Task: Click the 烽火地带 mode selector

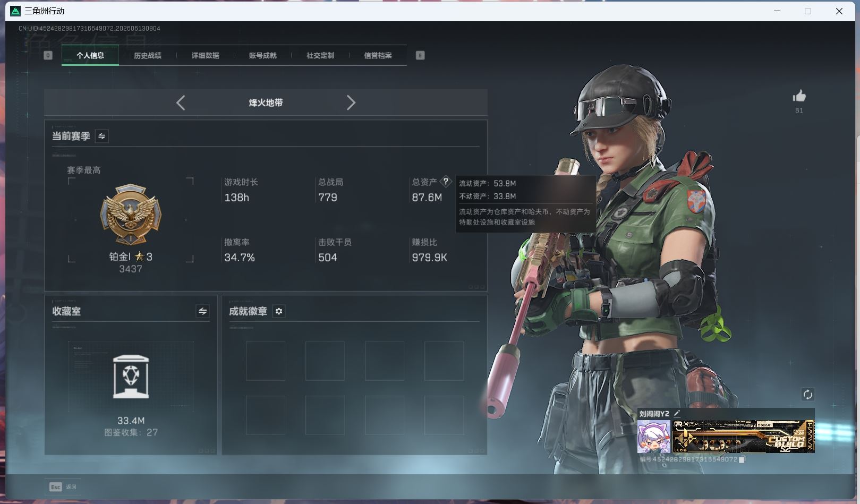Action: [x=266, y=102]
